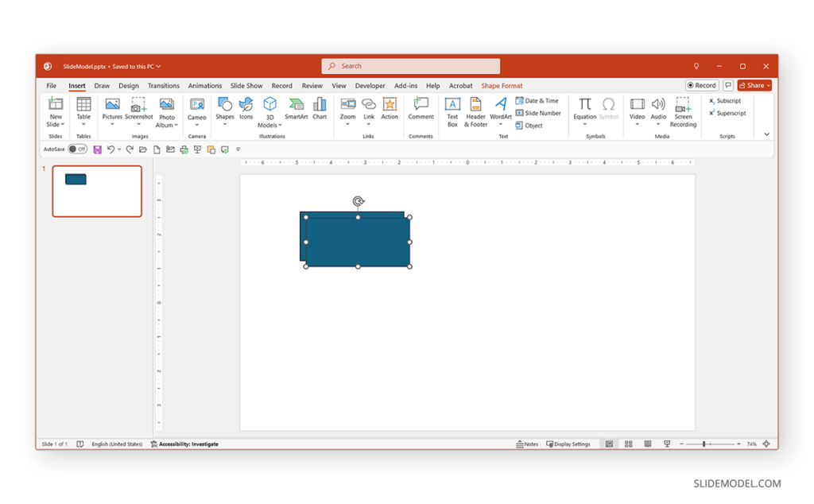Toggle the AutoSave switch
814x504 pixels.
(77, 149)
